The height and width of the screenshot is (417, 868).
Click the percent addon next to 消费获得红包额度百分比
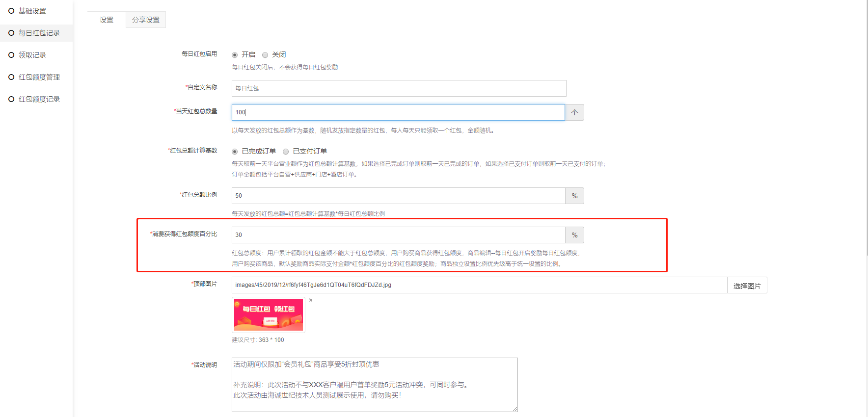(x=574, y=235)
